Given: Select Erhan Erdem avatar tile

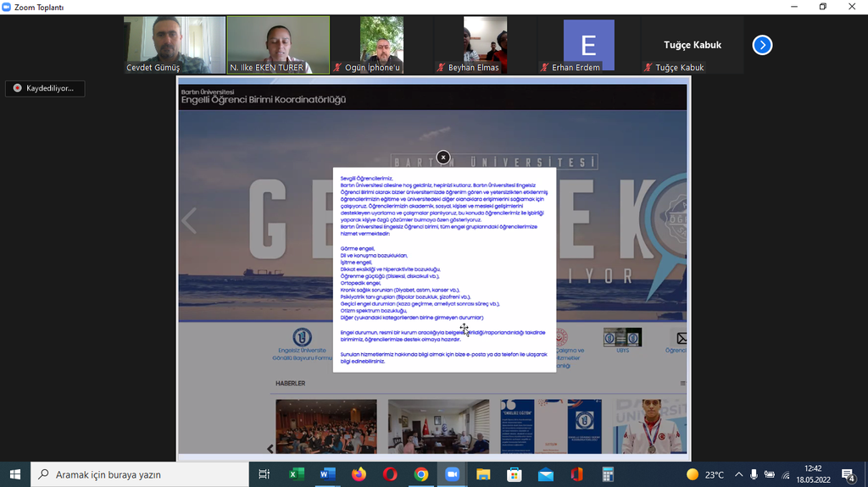Looking at the screenshot, I should (x=588, y=45).
